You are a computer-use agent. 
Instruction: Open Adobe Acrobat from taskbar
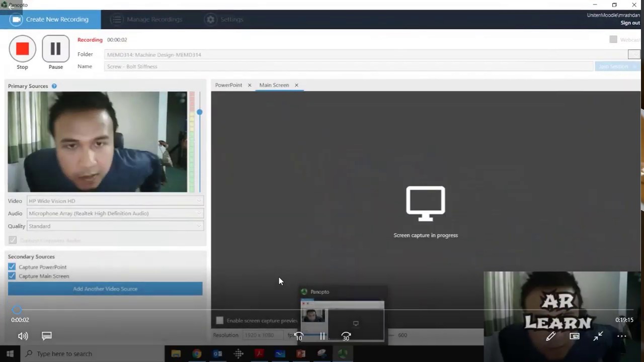259,353
